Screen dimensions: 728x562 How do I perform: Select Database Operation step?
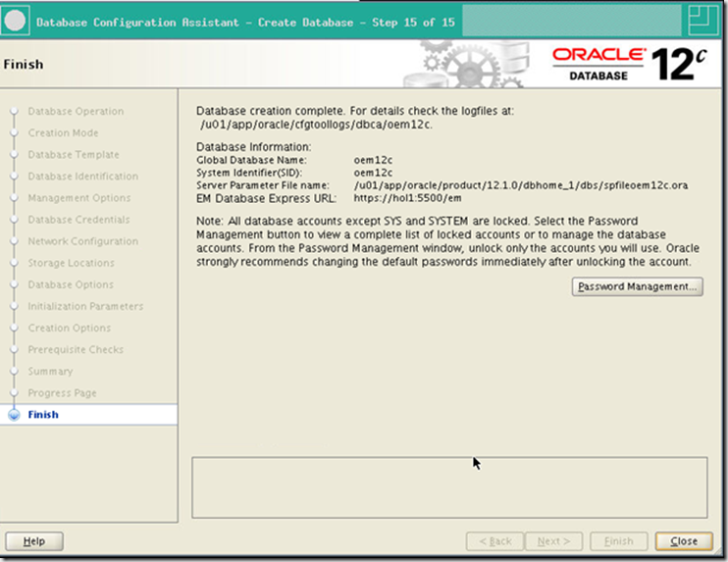[x=76, y=112]
